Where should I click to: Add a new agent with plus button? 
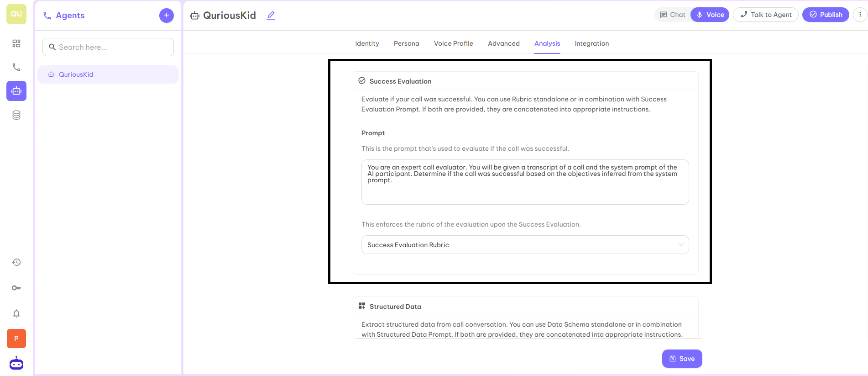click(x=167, y=16)
